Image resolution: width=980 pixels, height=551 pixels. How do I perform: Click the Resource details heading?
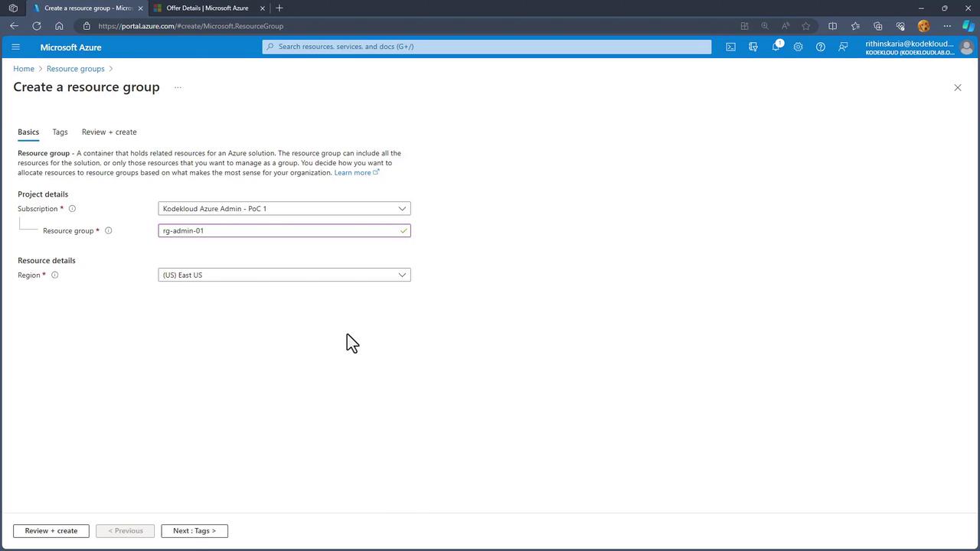pyautogui.click(x=47, y=261)
